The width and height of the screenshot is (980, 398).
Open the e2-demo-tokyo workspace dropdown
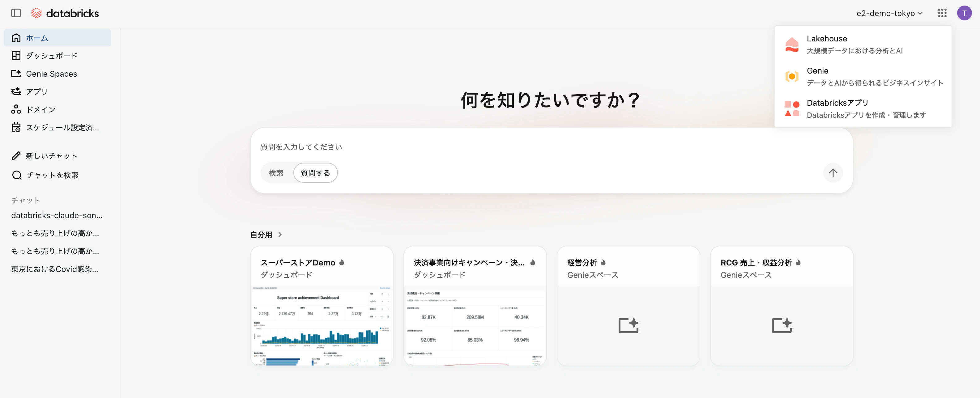click(889, 13)
